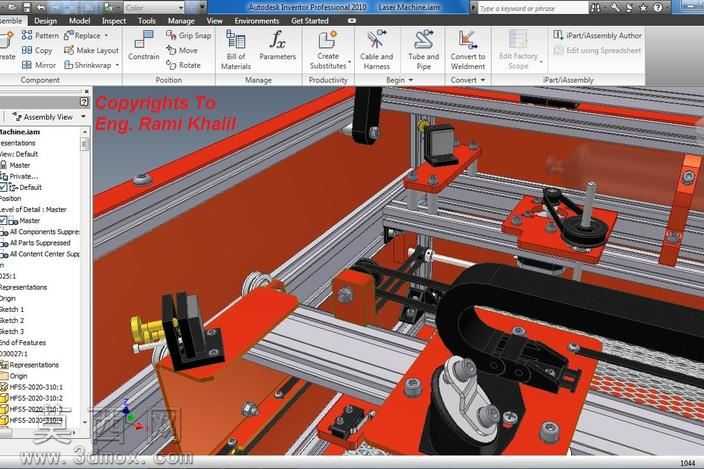704x469 pixels.
Task: Select Level of Detail : Master node
Action: 33,209
